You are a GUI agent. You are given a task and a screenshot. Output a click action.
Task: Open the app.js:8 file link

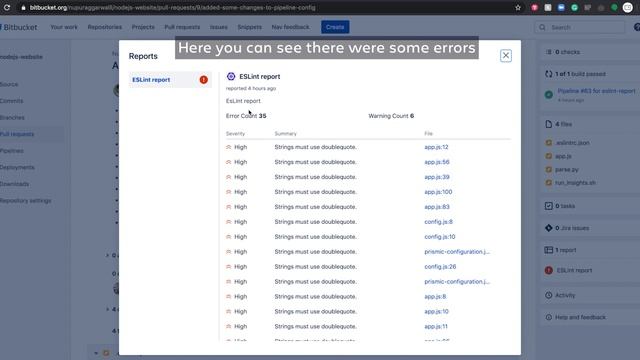435,297
